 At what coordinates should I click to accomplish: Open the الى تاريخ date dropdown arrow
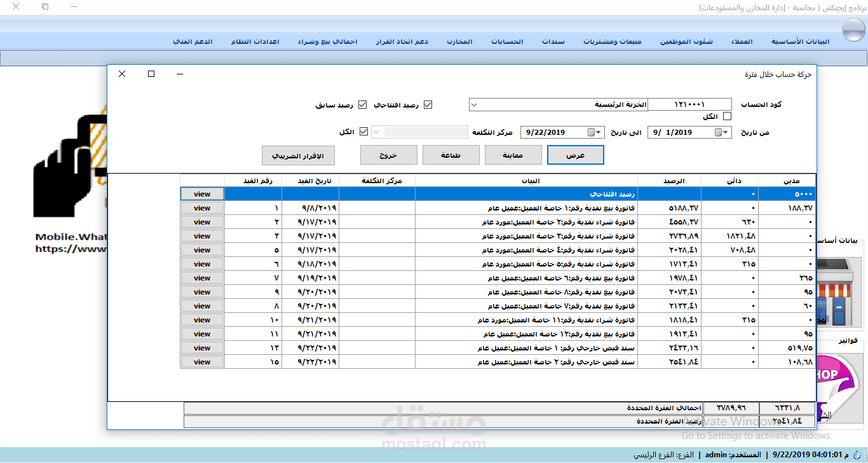click(599, 132)
